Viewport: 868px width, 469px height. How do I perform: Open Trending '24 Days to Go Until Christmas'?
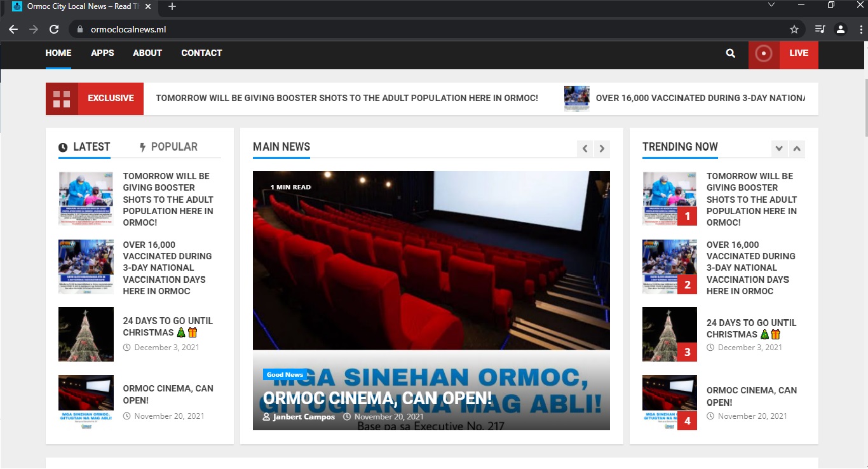(751, 329)
